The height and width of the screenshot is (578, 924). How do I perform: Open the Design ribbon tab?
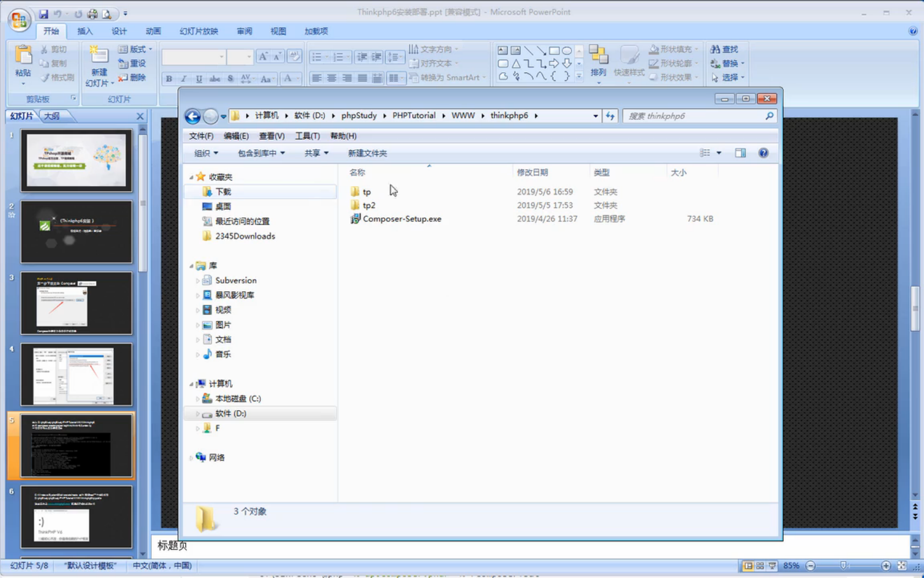(x=119, y=31)
